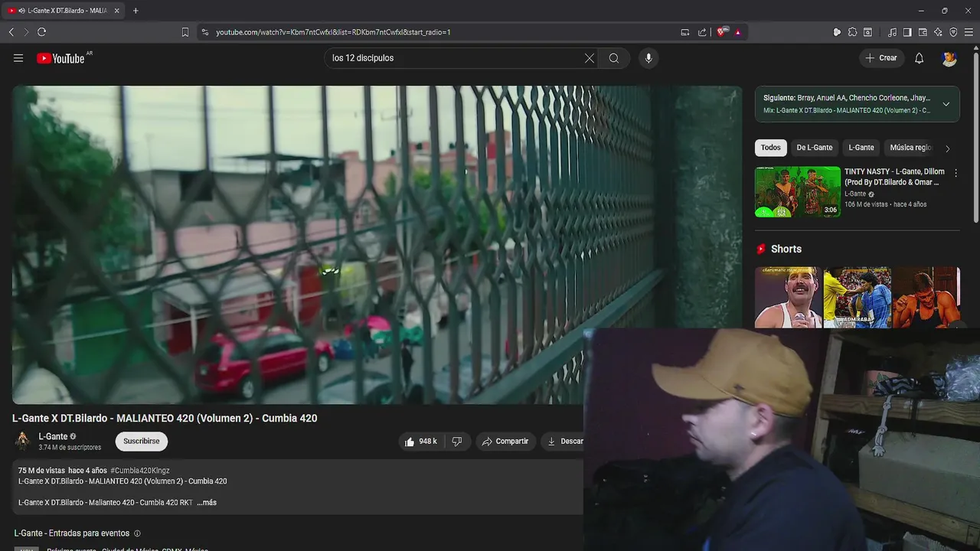Open the L-Gante channel name link
Viewport: 980px width, 551px height.
53,436
